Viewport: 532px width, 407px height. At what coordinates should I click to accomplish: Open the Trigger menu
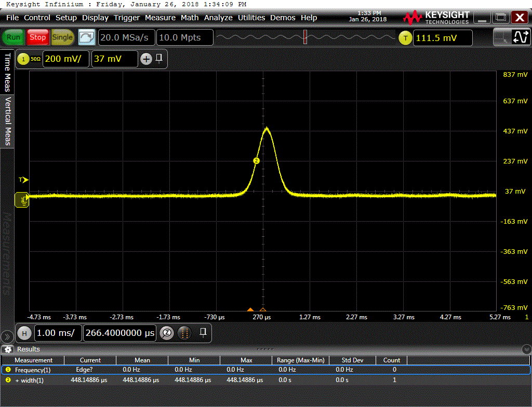pos(127,18)
